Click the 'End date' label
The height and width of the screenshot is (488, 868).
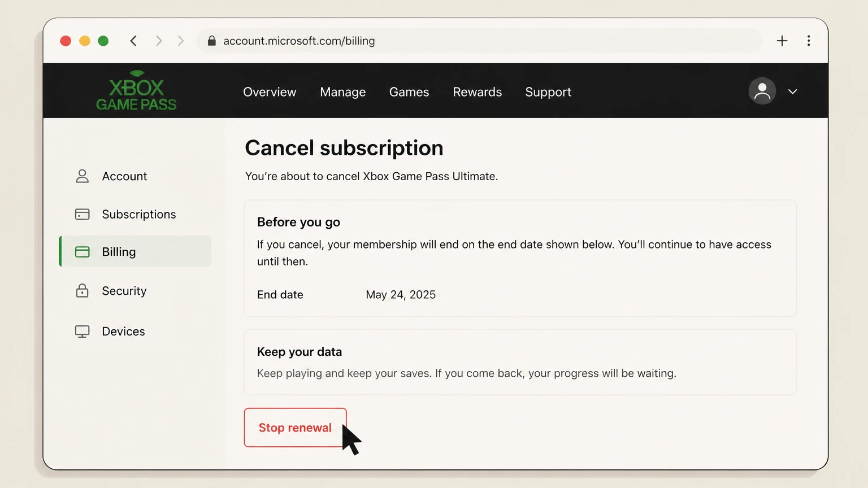(280, 295)
